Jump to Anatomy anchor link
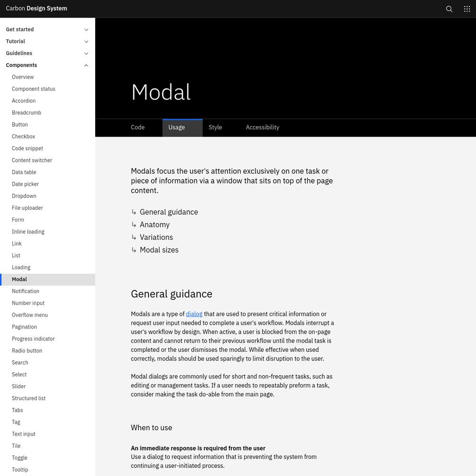This screenshot has width=476, height=476. (155, 225)
